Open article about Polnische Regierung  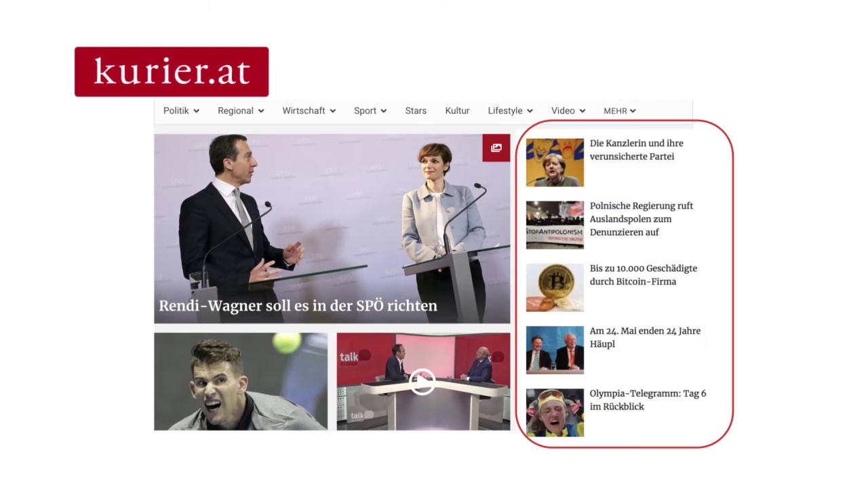pyautogui.click(x=641, y=219)
